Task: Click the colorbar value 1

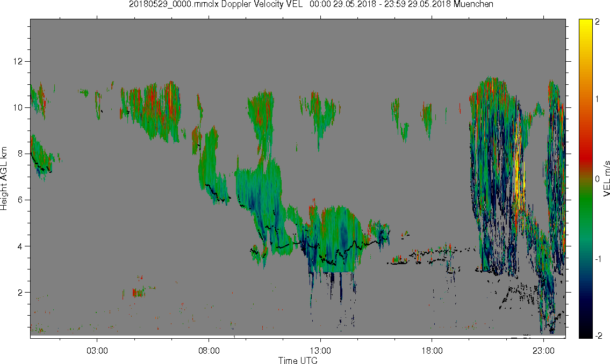Action: (x=598, y=99)
